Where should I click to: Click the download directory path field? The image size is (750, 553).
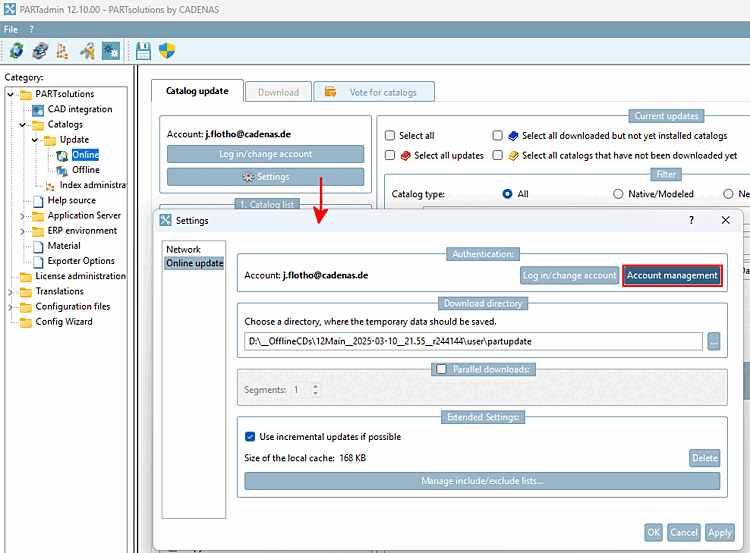pyautogui.click(x=473, y=341)
